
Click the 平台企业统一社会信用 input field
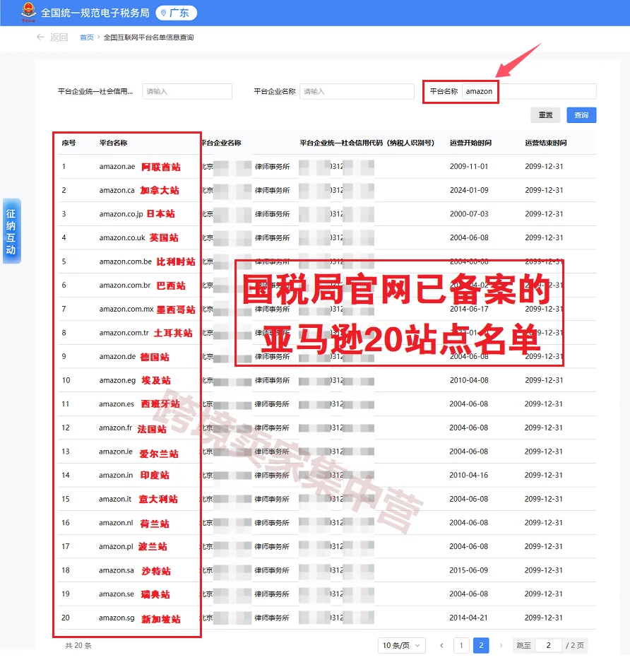187,91
